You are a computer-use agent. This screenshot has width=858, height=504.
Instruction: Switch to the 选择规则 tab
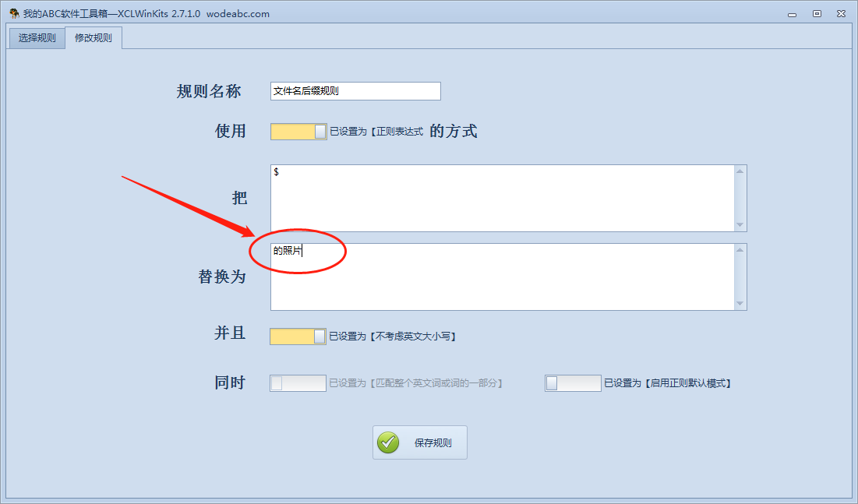(37, 37)
